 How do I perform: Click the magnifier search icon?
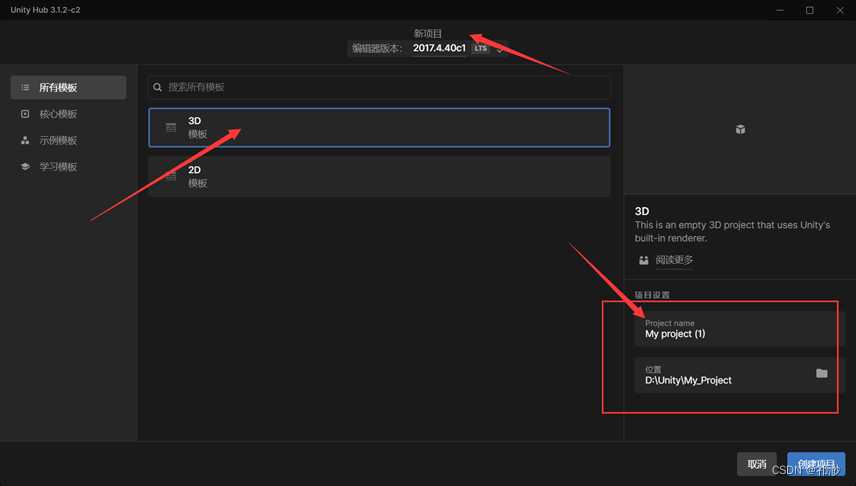[157, 87]
